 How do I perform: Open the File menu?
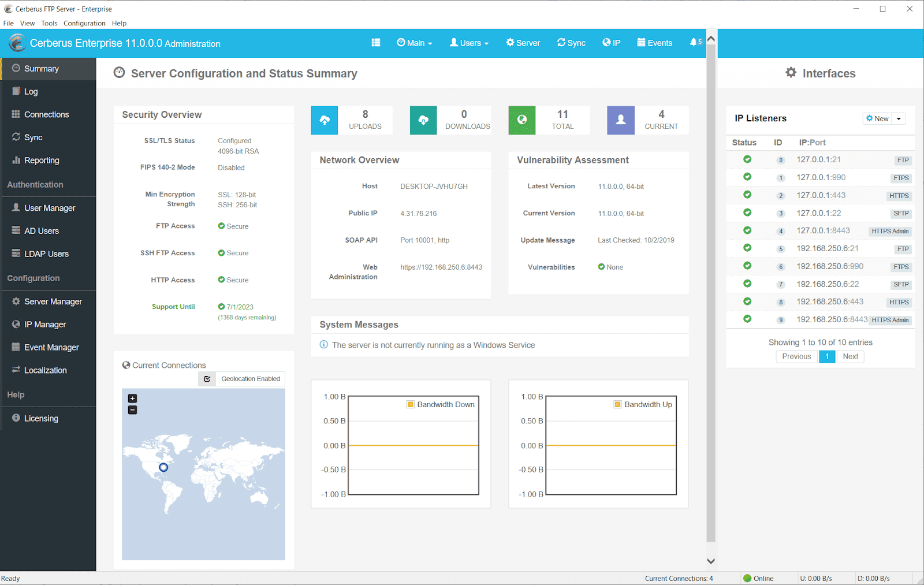(x=9, y=23)
